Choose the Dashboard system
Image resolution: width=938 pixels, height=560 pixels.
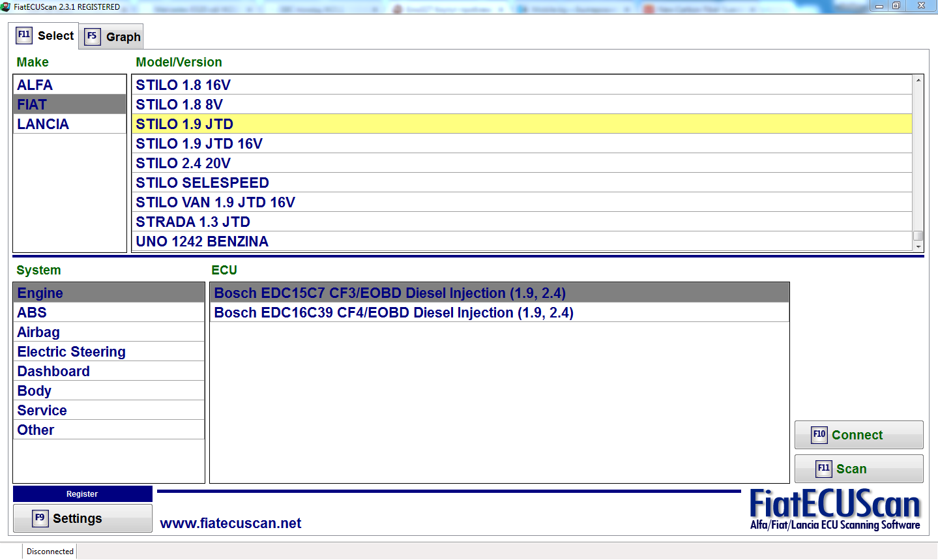(x=53, y=372)
